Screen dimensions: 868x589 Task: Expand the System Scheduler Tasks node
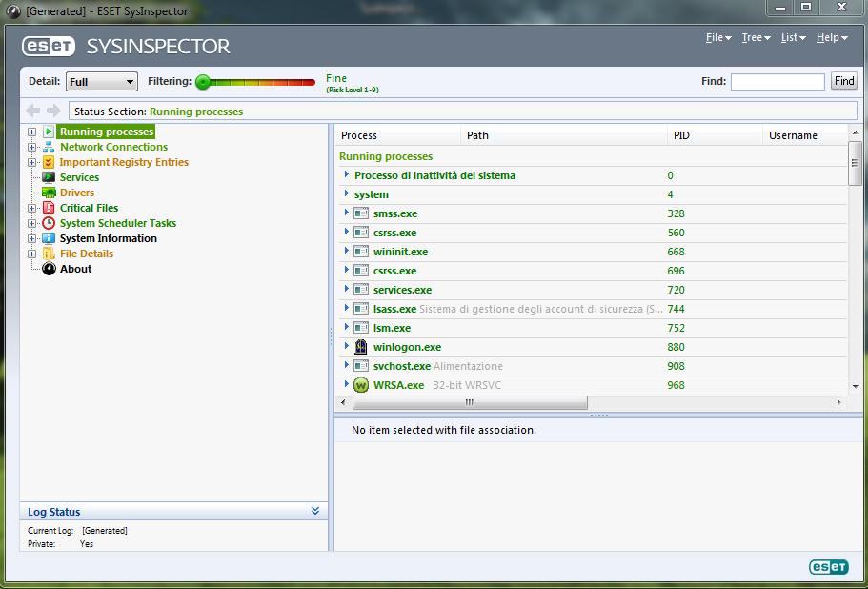31,223
